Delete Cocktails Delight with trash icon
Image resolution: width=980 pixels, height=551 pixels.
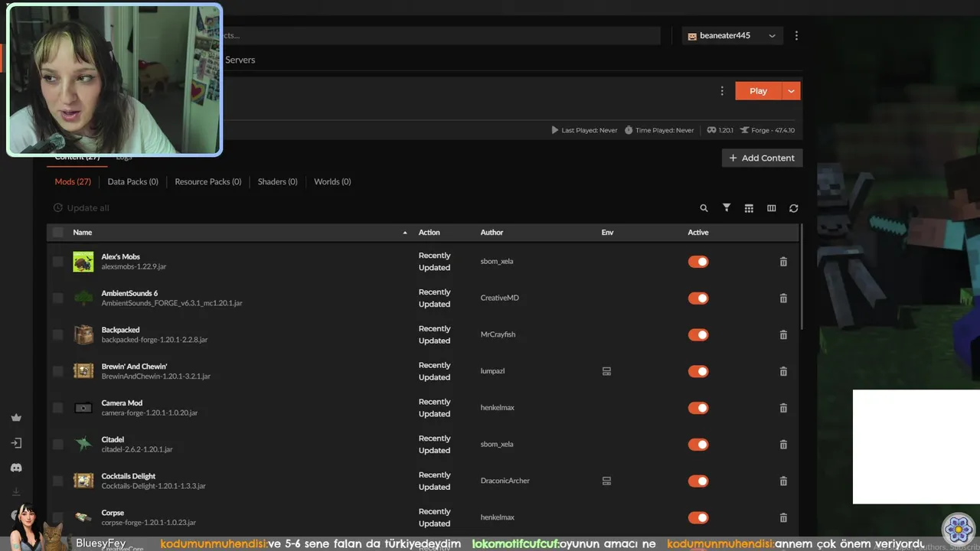783,481
